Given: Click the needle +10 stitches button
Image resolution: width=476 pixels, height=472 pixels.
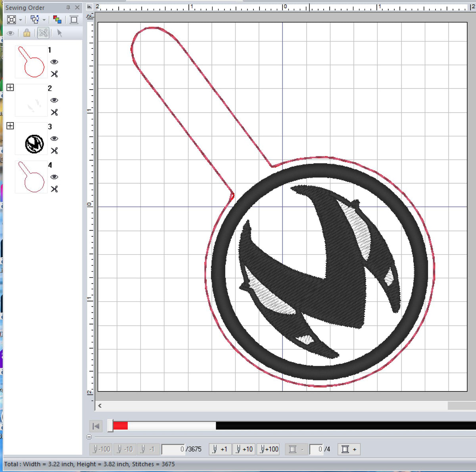Looking at the screenshot, I should click(x=244, y=449).
